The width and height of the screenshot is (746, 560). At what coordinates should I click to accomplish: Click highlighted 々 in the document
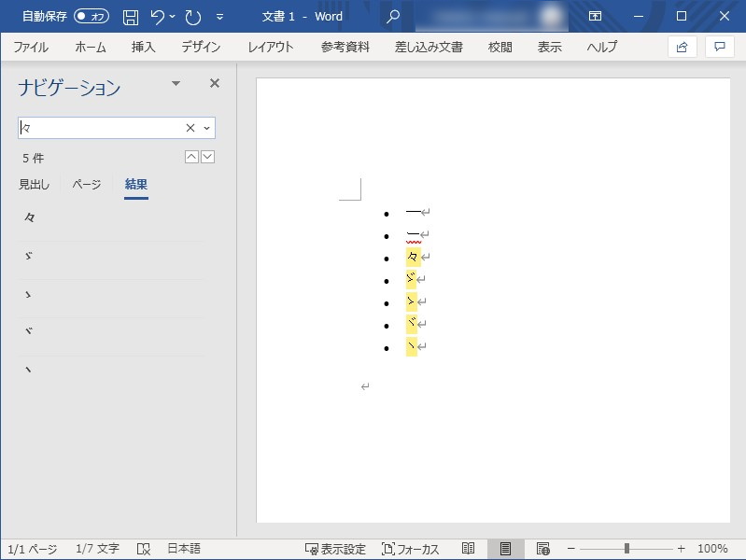(x=413, y=257)
